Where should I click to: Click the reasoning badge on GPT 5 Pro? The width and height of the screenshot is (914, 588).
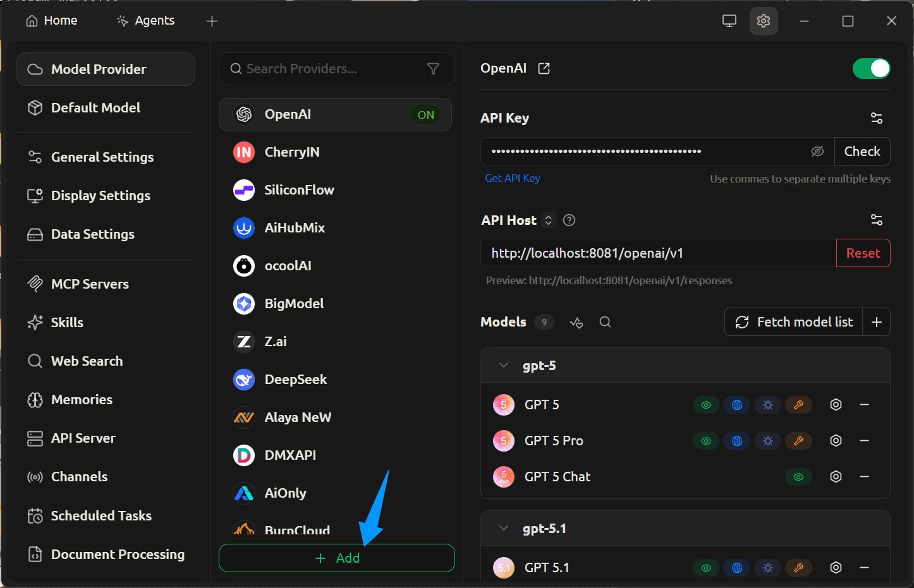point(768,441)
